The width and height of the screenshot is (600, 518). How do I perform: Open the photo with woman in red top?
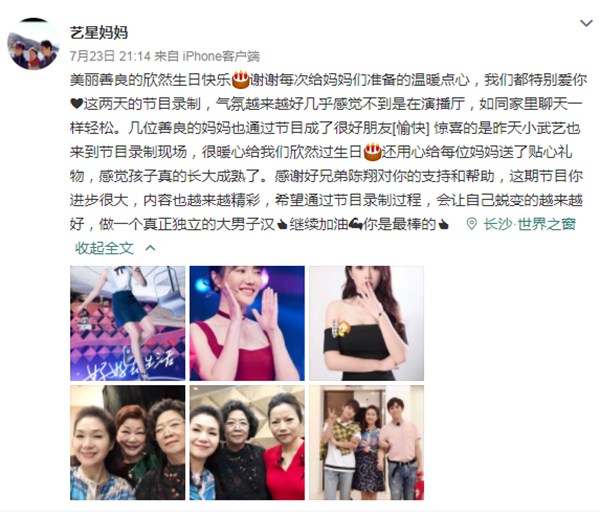(247, 443)
